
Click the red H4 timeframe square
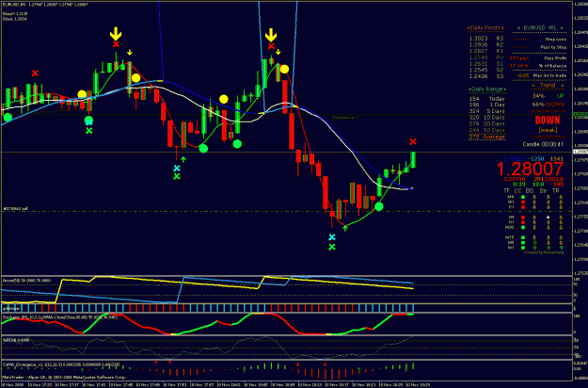point(523,218)
